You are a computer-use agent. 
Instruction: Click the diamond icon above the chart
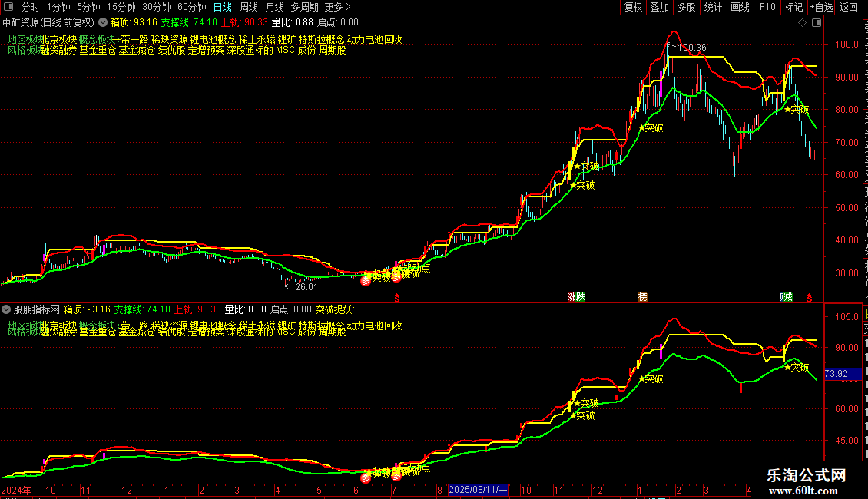[802, 23]
